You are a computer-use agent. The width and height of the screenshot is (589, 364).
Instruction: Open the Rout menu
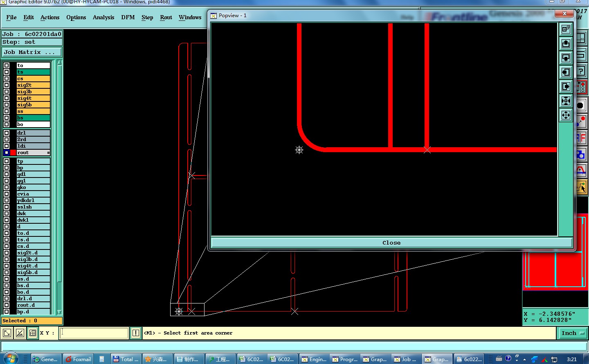click(x=166, y=17)
